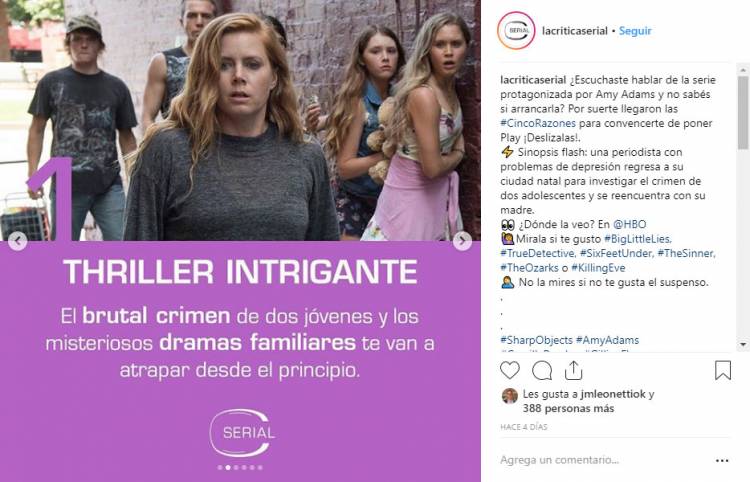This screenshot has width=750, height=482.
Task: Click the caption scrollbar down arrow
Action: 743,344
